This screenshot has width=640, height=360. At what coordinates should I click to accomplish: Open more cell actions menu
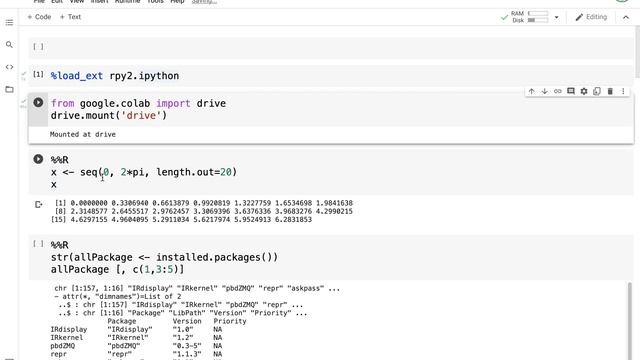pyautogui.click(x=623, y=91)
